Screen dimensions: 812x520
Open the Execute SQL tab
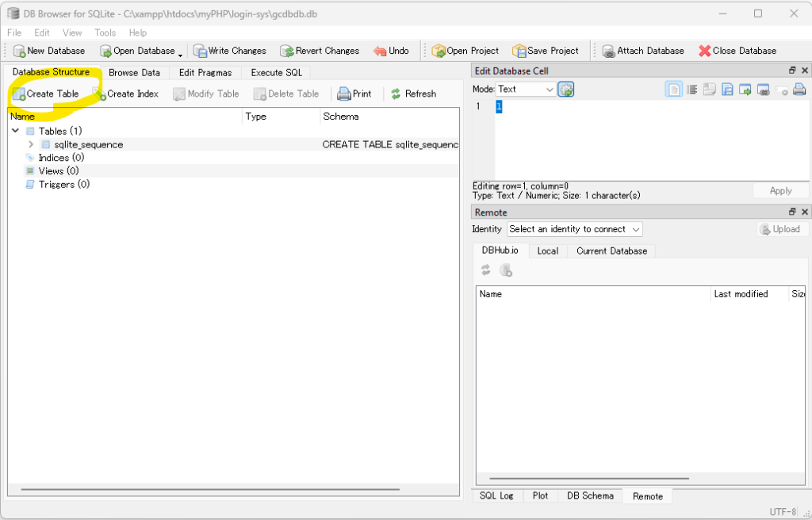pos(276,72)
